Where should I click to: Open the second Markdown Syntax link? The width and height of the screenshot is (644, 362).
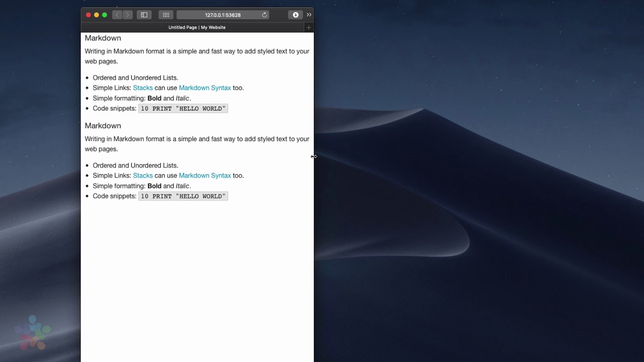[x=205, y=175]
